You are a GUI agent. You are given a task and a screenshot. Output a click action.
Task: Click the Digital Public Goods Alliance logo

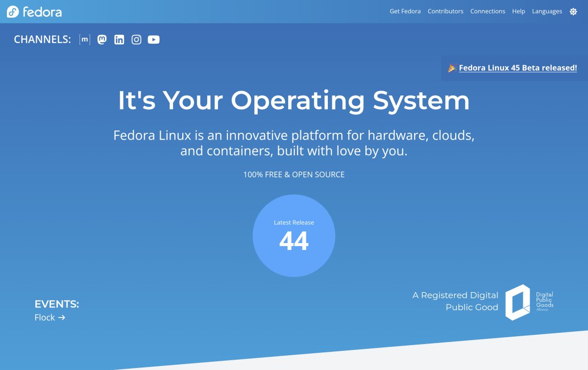(529, 302)
